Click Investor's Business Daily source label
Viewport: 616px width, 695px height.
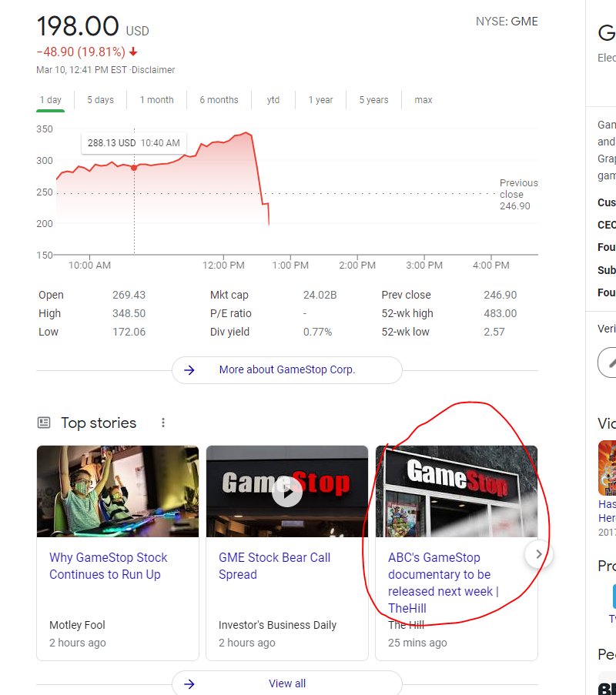pyautogui.click(x=277, y=625)
